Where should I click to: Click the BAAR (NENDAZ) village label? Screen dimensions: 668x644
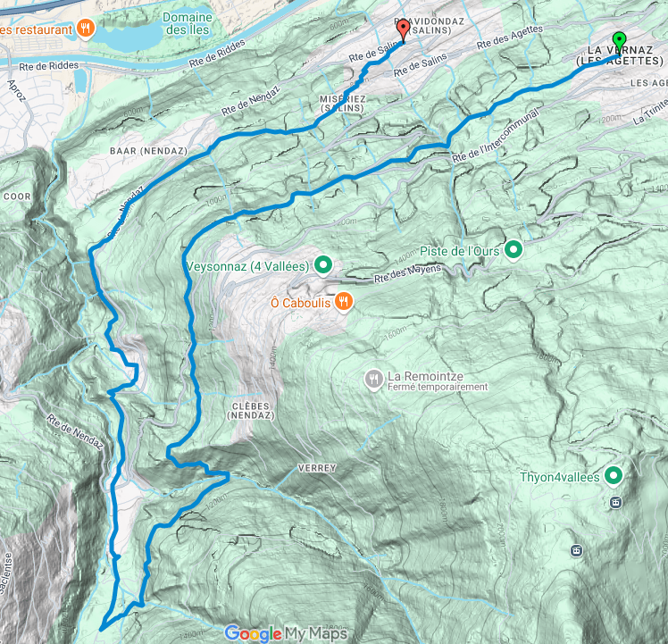[148, 151]
